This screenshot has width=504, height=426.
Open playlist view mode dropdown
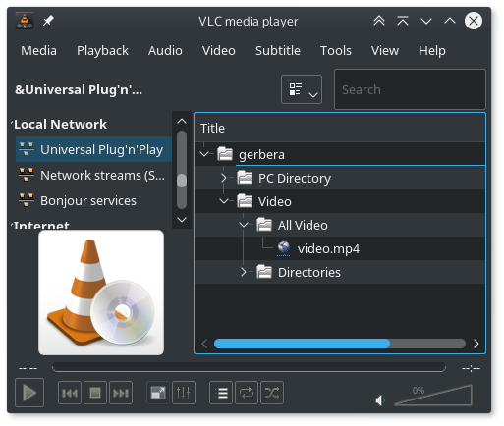302,89
